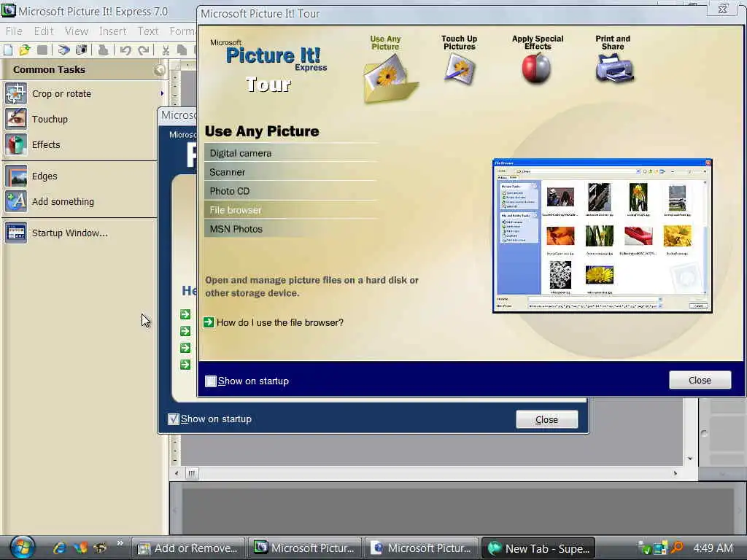This screenshot has width=747, height=560.
Task: Click the New blank picture toolbar icon
Action: point(8,50)
